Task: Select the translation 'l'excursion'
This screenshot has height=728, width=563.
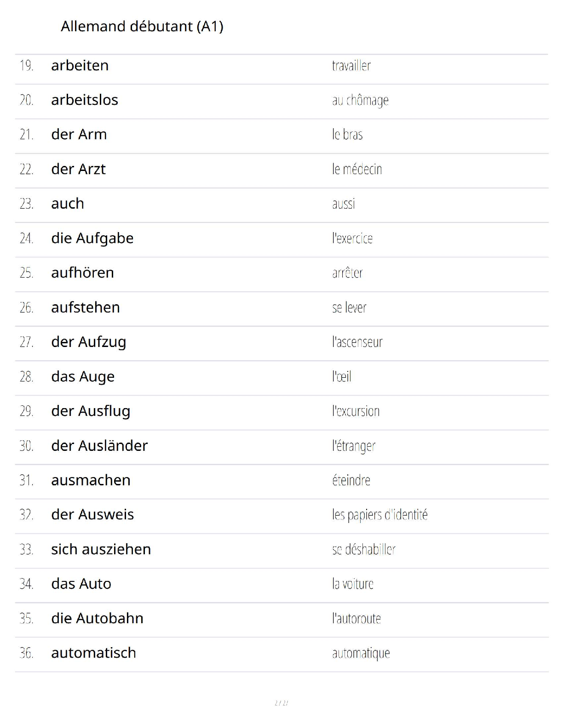Action: tap(356, 411)
